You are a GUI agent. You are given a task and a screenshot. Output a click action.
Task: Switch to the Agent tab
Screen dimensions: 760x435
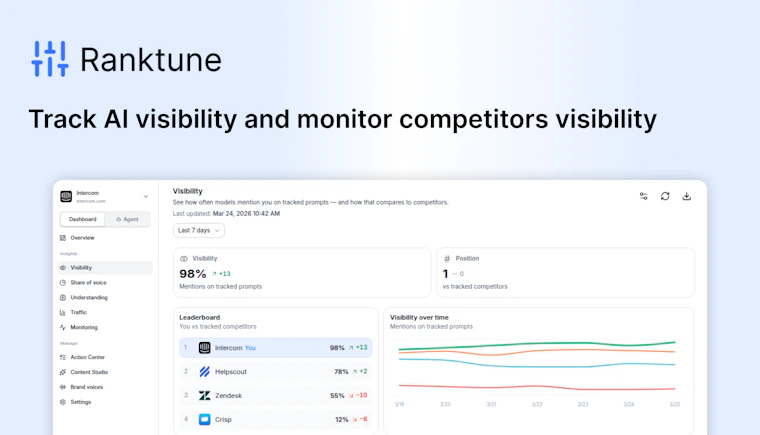127,219
